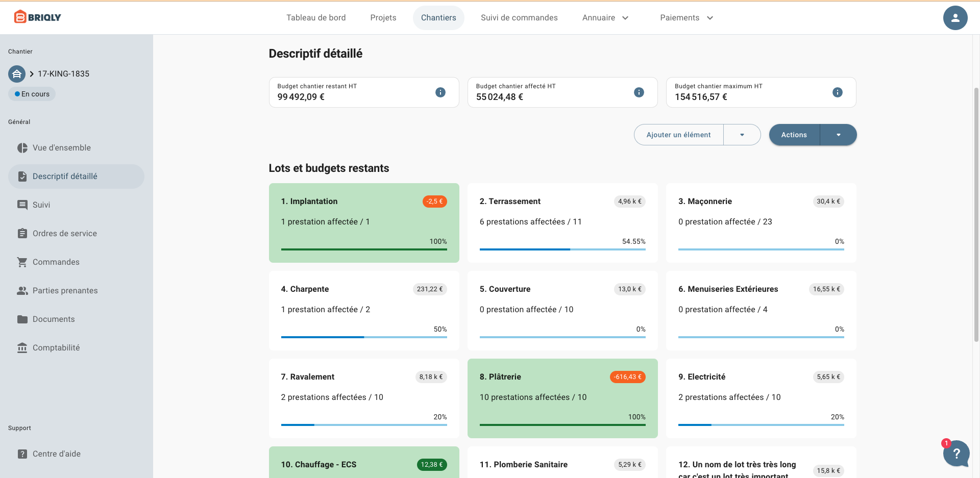Click the chantier house icon

click(17, 74)
